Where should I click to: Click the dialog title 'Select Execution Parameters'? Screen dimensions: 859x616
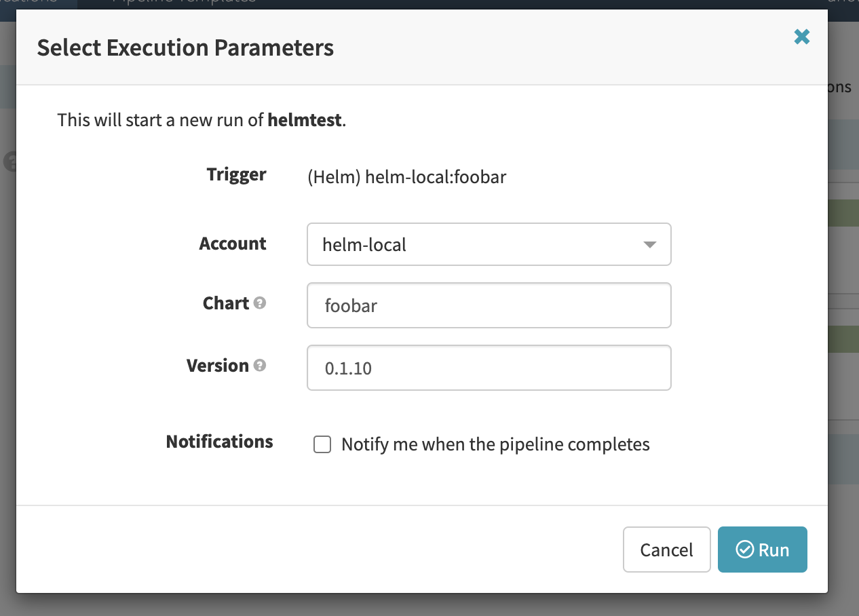pos(185,48)
